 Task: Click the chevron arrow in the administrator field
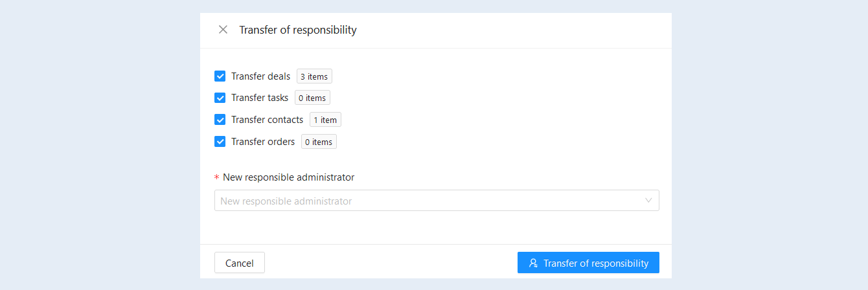click(648, 201)
